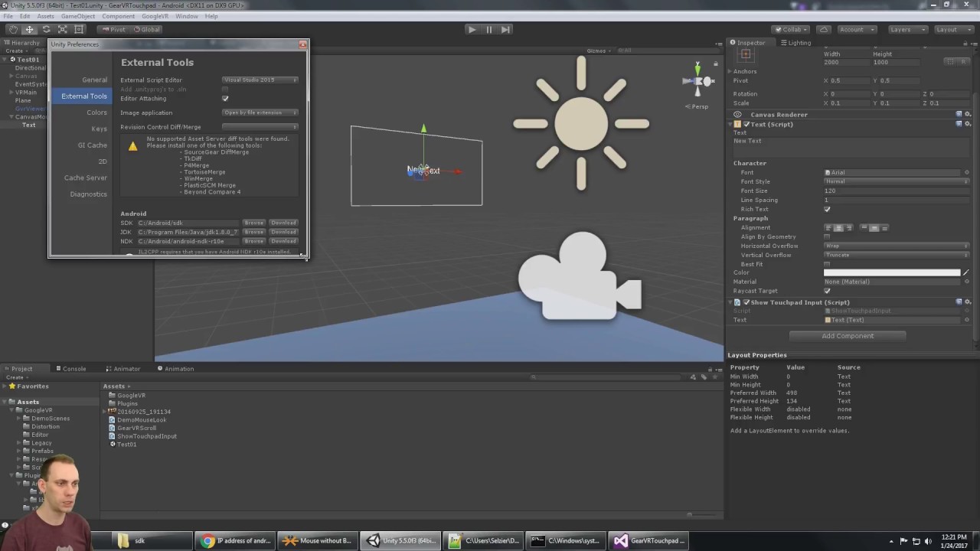Open the Material object picker circle
This screenshot has width=980, height=551.
(967, 282)
